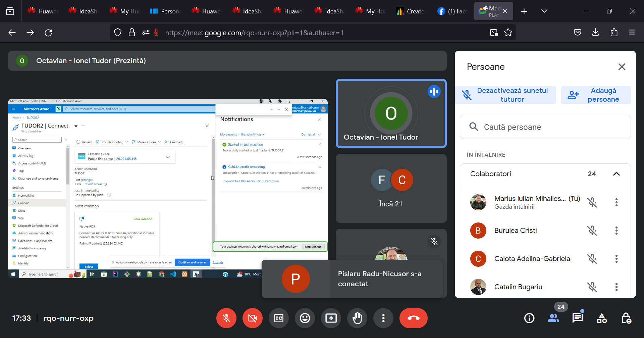
Task: Click Adaugă persoane button
Action: pyautogui.click(x=596, y=95)
